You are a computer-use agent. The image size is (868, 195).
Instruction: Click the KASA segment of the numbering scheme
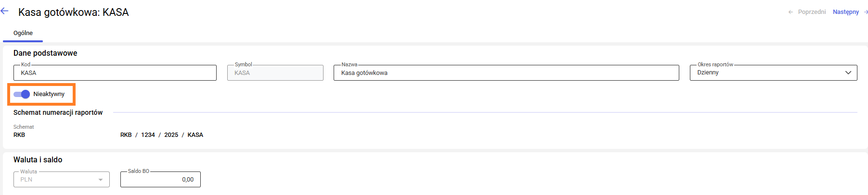click(x=195, y=135)
